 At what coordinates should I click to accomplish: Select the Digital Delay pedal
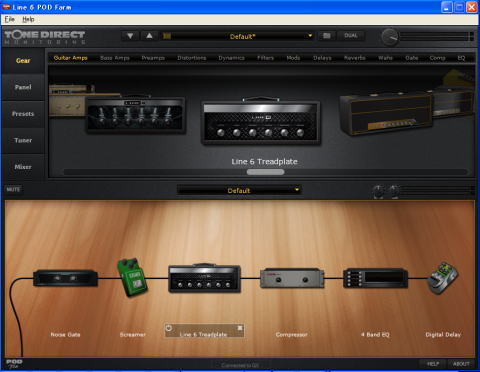click(443, 278)
